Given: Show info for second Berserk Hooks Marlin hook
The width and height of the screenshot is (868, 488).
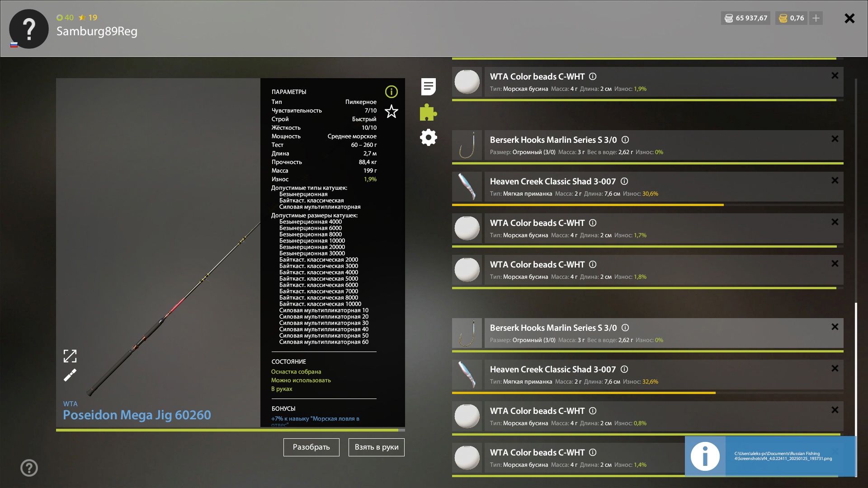Looking at the screenshot, I should click(x=625, y=328).
